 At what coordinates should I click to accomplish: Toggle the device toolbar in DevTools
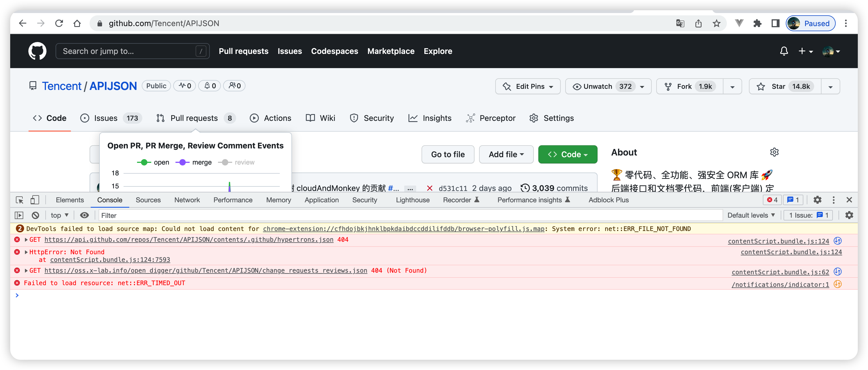(35, 200)
